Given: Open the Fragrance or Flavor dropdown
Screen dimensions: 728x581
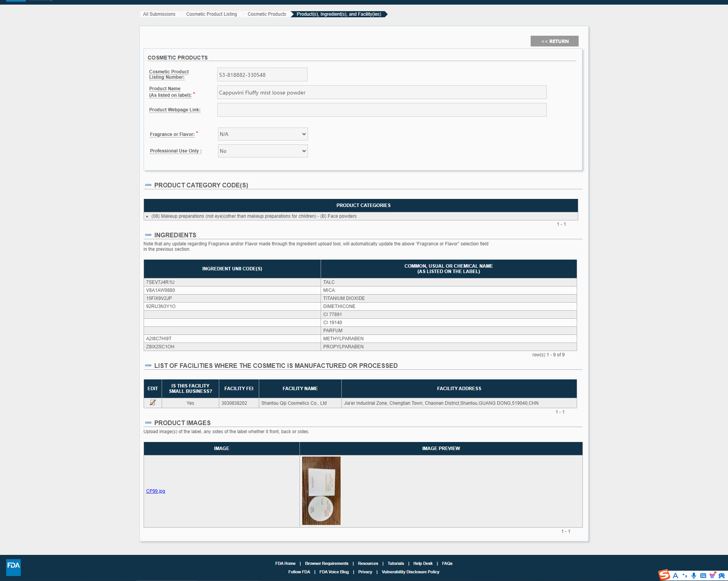Looking at the screenshot, I should (x=263, y=134).
